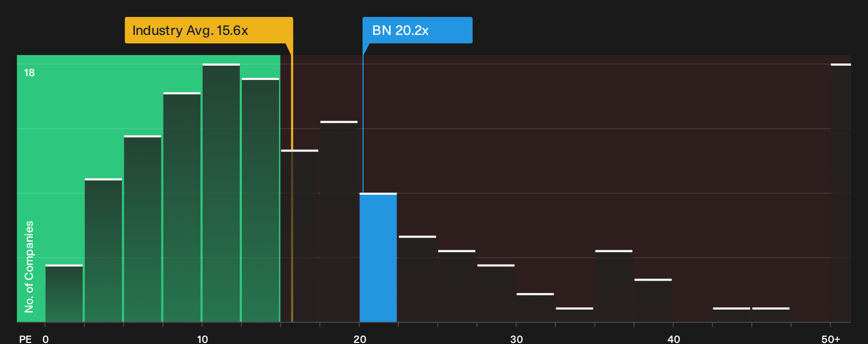Click the BN 20.2x label
Image resolution: width=868 pixels, height=344 pixels.
[417, 30]
